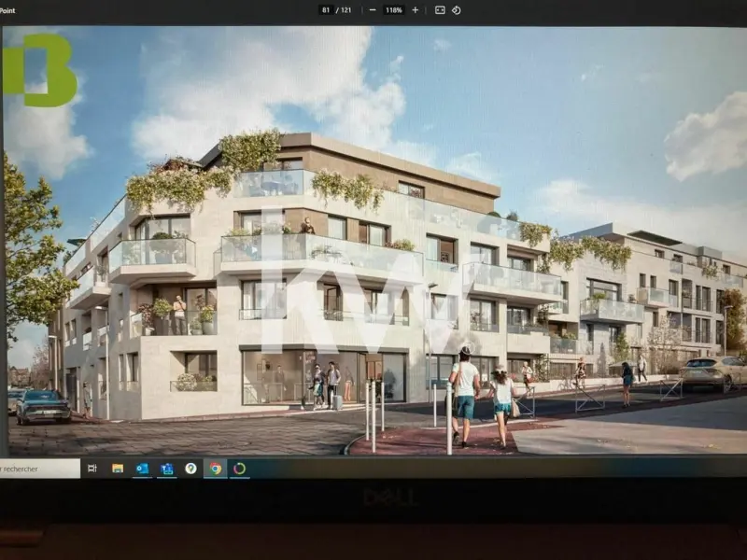This screenshot has width=747, height=560.
Task: Click the green B logo on slide
Action: tap(40, 68)
